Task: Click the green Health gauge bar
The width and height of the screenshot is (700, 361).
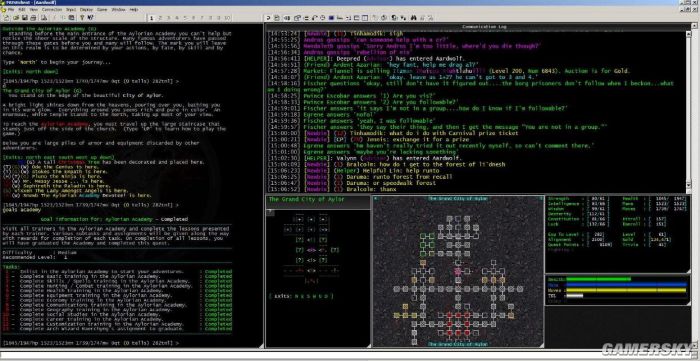Action: pyautogui.click(x=598, y=279)
